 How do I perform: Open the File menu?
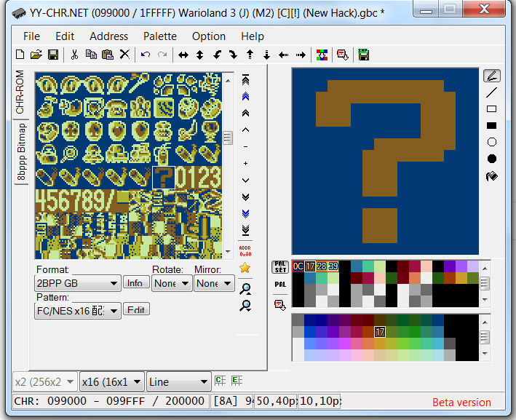tap(31, 36)
